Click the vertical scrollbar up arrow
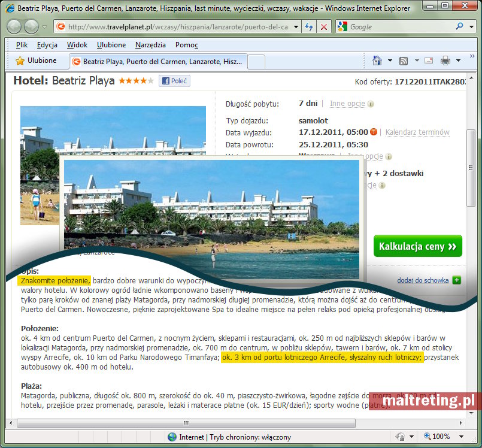Viewport: 482px width, 448px height. point(471,78)
